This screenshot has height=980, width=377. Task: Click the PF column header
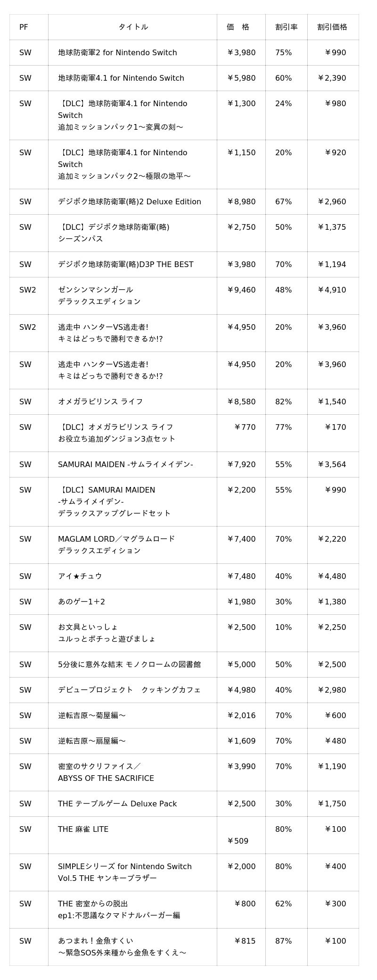click(x=24, y=27)
